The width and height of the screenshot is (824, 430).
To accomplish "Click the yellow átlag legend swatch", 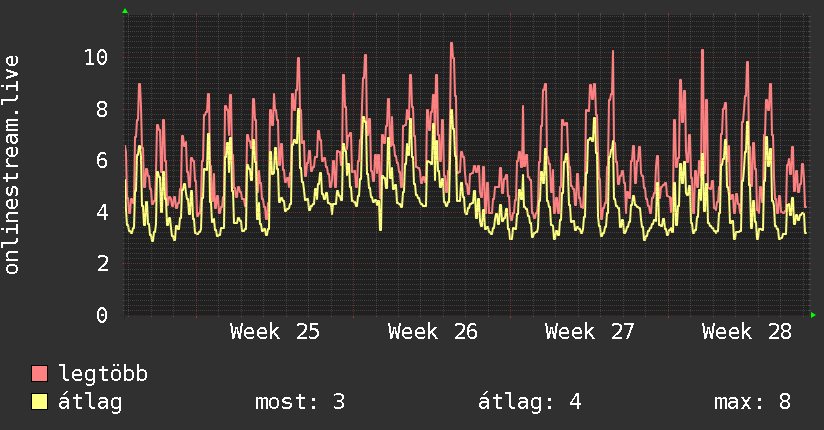I will (39, 402).
